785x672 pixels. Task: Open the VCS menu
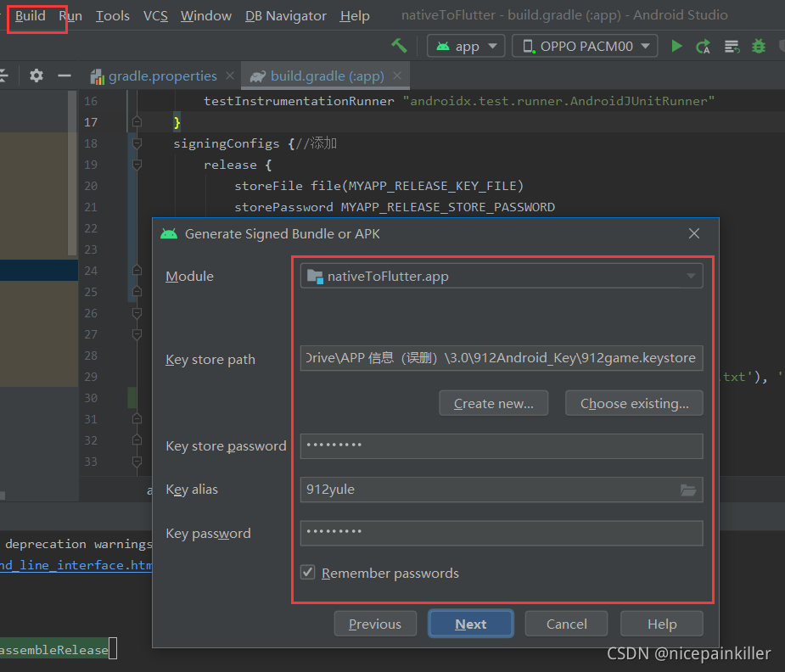pos(155,16)
